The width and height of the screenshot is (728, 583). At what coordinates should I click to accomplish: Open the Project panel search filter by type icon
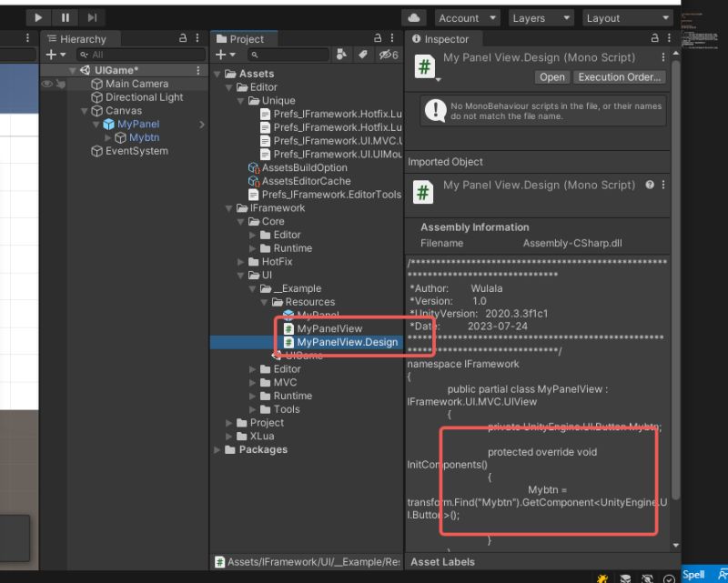[x=341, y=55]
